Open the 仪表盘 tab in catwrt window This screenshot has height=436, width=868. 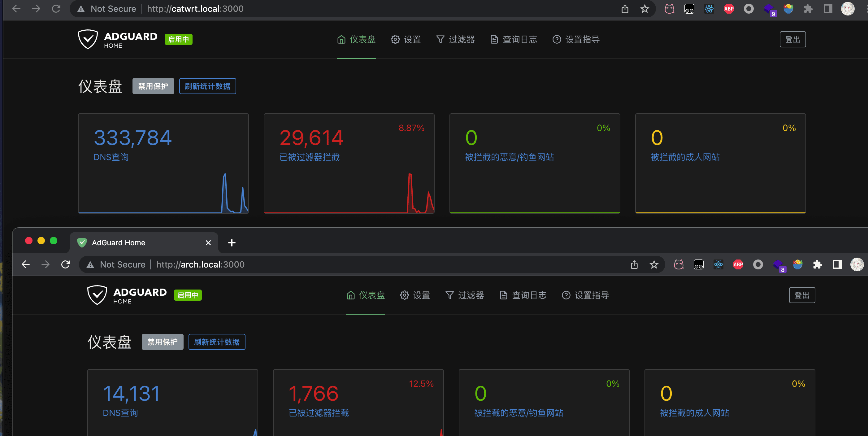coord(356,39)
